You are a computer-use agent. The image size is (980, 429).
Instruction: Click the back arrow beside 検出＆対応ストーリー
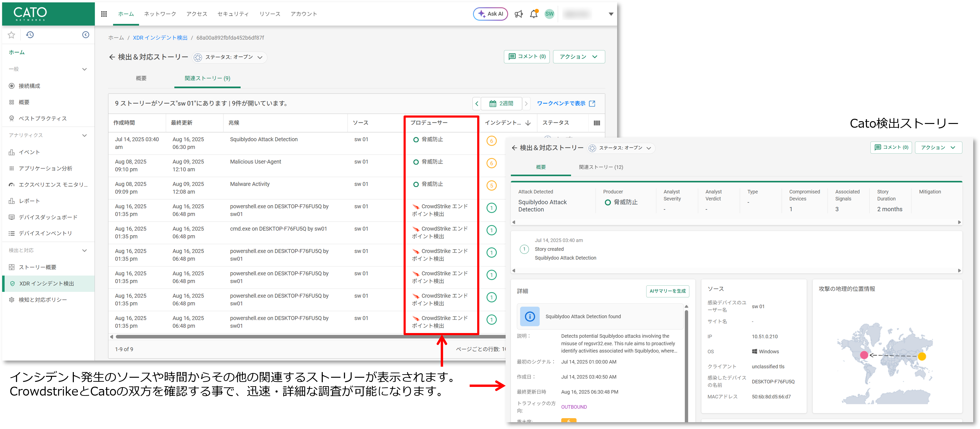(112, 57)
